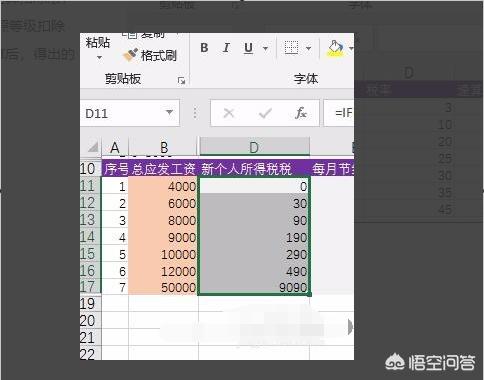Screen dimensions: 484x380
Task: Click tax cell showing 290
Action: click(254, 254)
